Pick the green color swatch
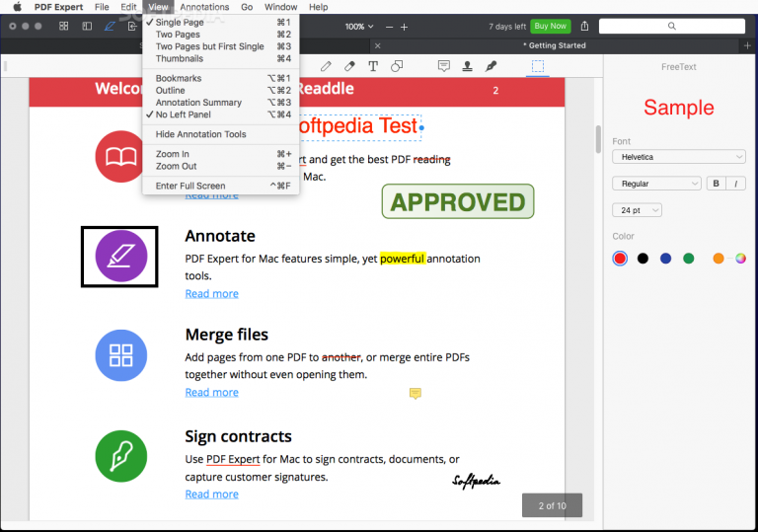This screenshot has height=532, width=758. pos(688,259)
